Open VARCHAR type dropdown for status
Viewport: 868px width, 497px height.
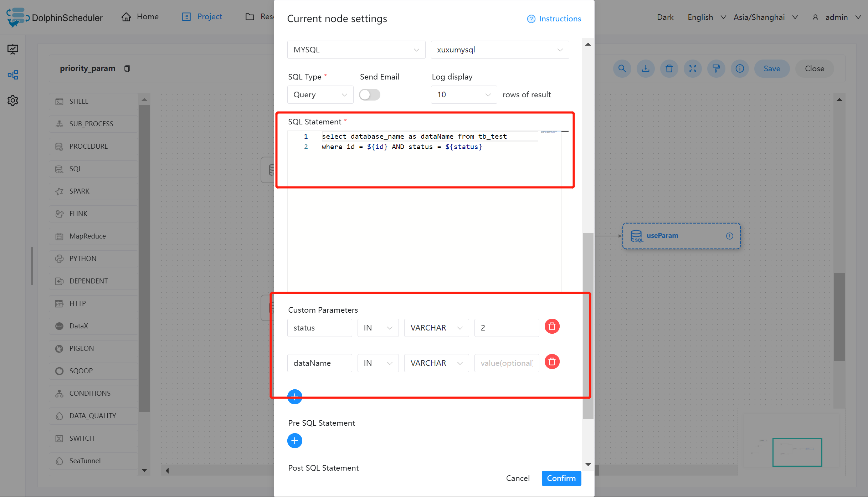point(436,328)
